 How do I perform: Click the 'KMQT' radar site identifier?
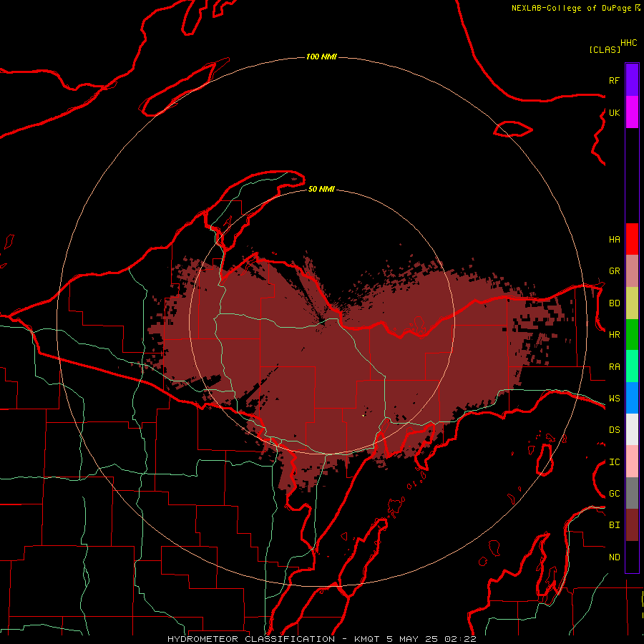(x=367, y=639)
